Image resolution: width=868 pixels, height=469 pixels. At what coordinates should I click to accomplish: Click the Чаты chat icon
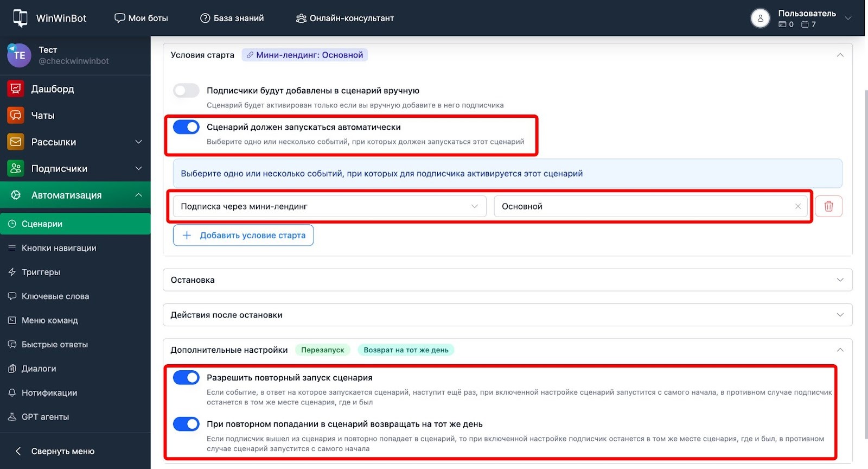16,116
